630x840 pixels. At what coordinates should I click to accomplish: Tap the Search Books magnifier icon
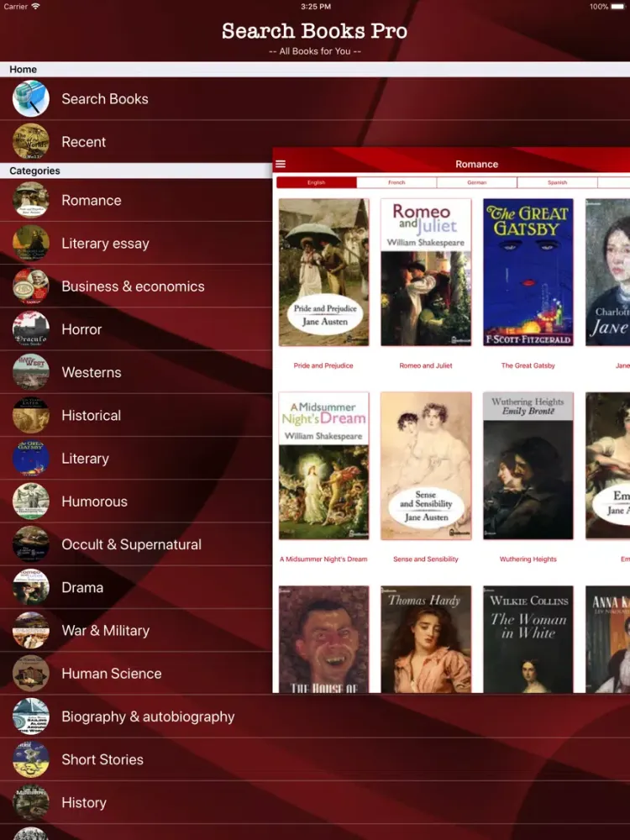pyautogui.click(x=31, y=98)
